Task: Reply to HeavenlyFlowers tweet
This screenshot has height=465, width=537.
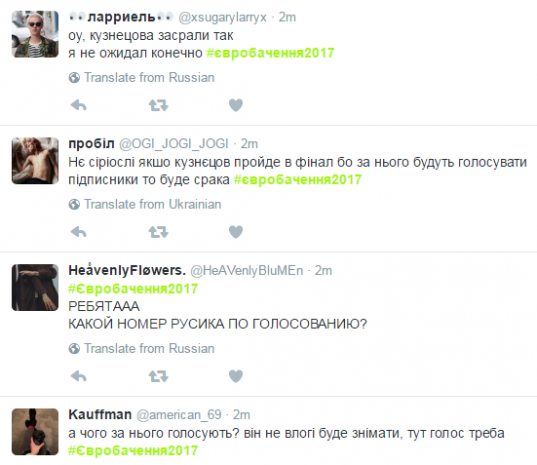Action: pyautogui.click(x=78, y=376)
